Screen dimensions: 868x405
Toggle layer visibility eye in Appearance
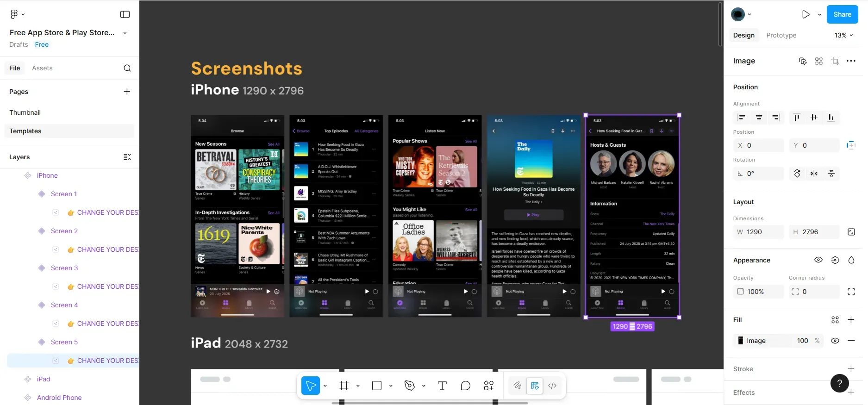(818, 260)
